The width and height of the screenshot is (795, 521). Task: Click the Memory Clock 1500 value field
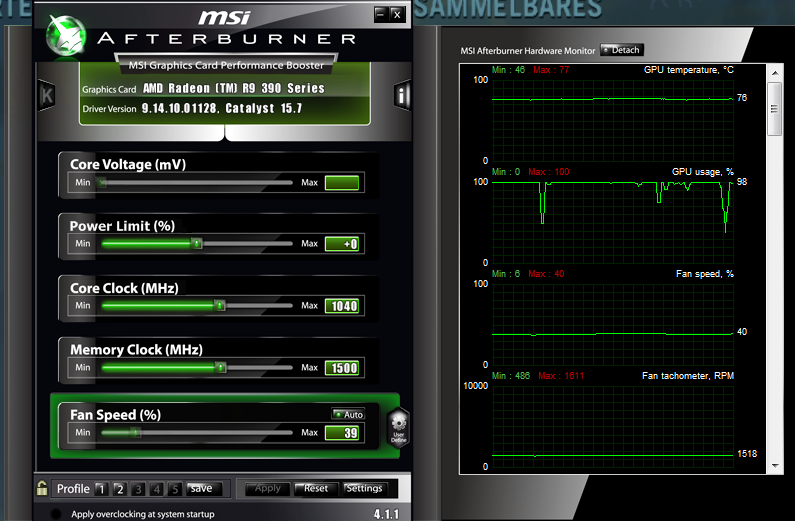(x=342, y=367)
